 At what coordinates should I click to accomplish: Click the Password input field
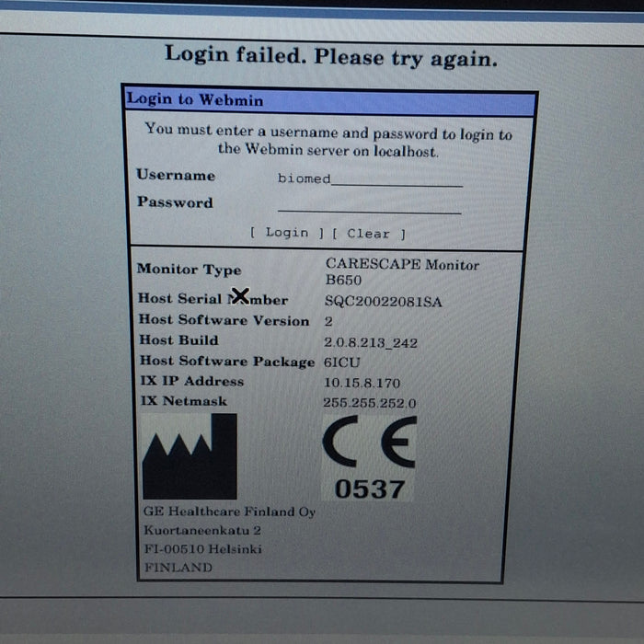point(370,205)
